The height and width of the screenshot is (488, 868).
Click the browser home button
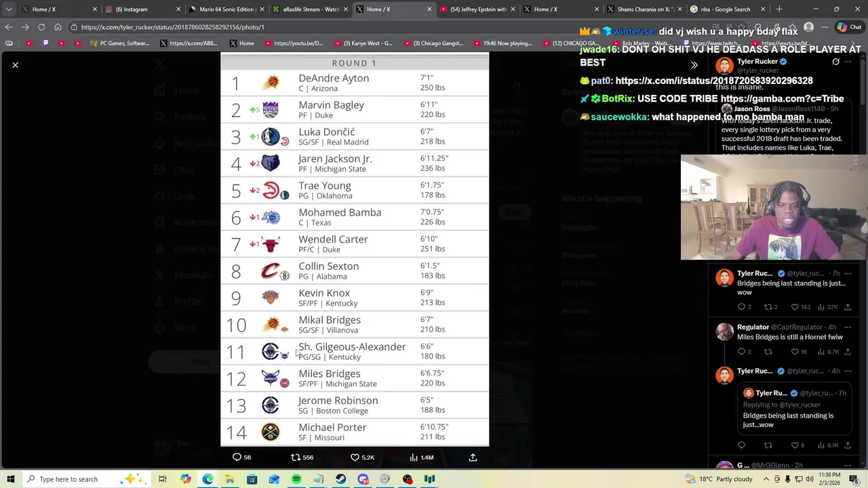(x=58, y=27)
